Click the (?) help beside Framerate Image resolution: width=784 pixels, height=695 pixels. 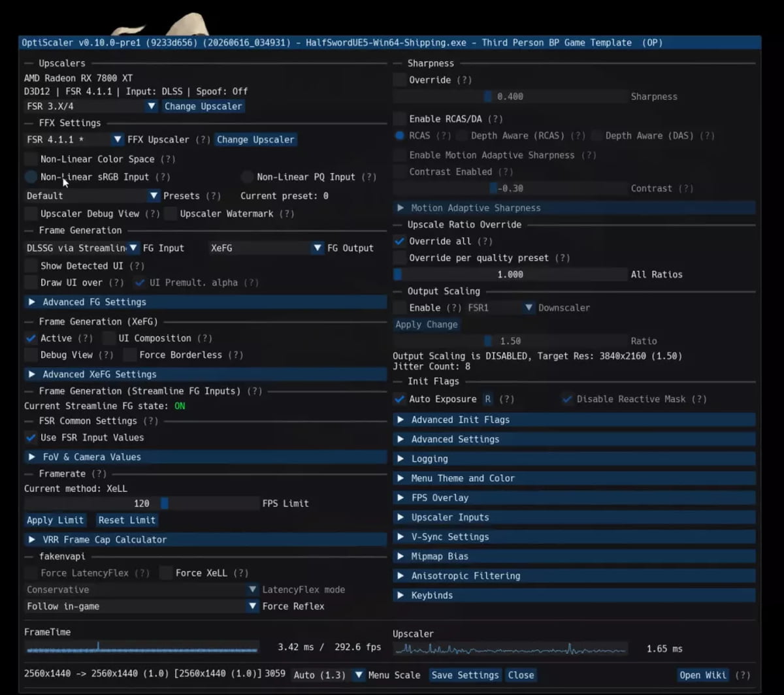tap(99, 474)
